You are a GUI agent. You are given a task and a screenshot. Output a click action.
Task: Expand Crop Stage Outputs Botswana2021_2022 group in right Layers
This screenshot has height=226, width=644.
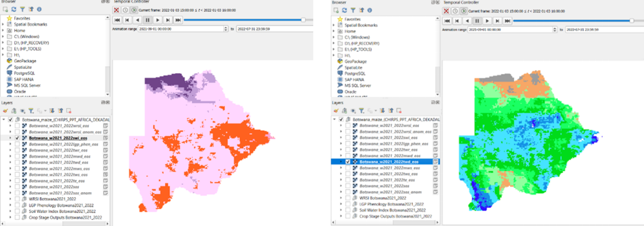[x=341, y=216]
